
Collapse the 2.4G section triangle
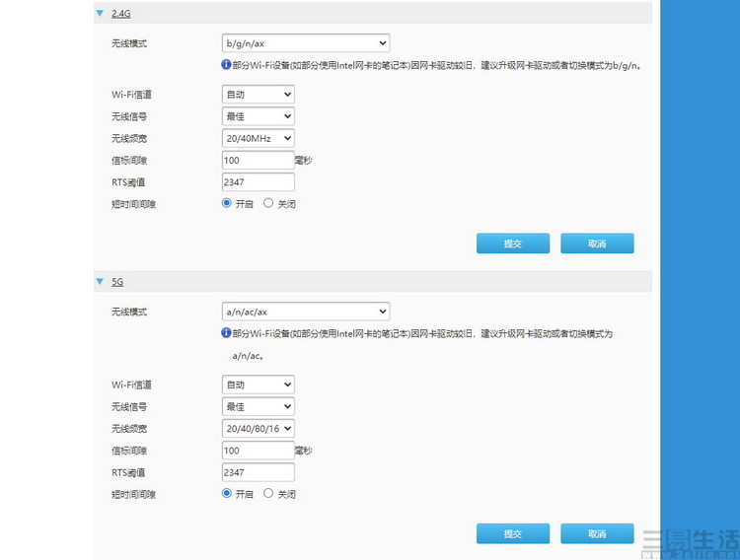100,14
